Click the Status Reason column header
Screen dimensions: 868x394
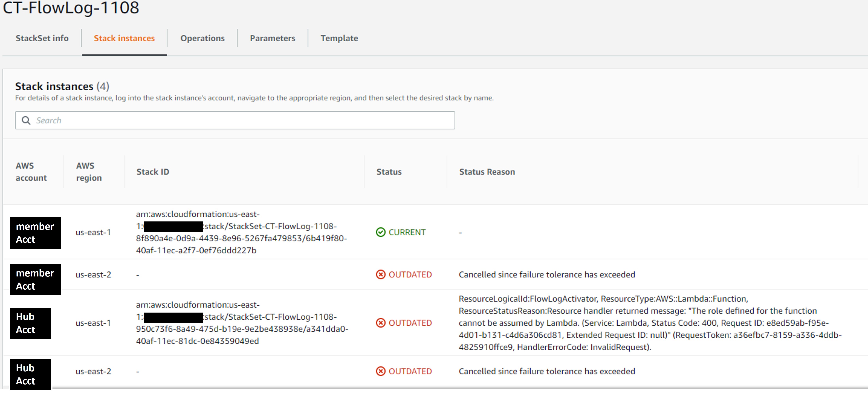487,172
